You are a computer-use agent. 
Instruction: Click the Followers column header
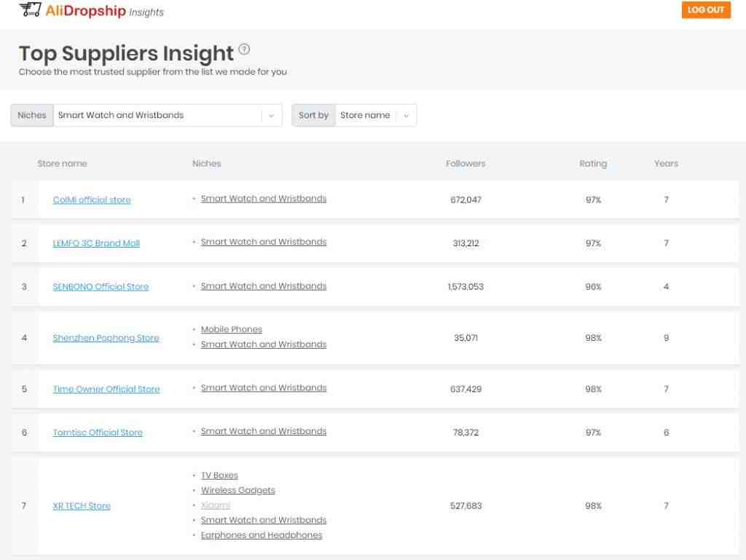466,164
